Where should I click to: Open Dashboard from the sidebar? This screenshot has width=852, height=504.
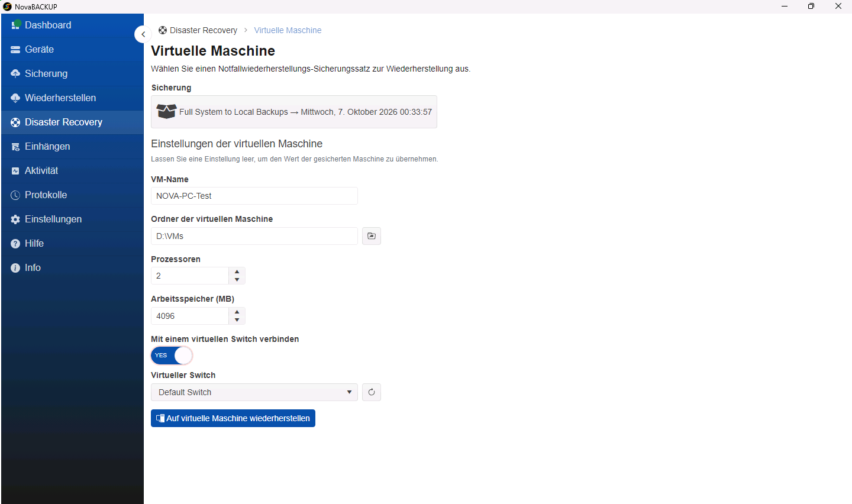click(x=72, y=25)
